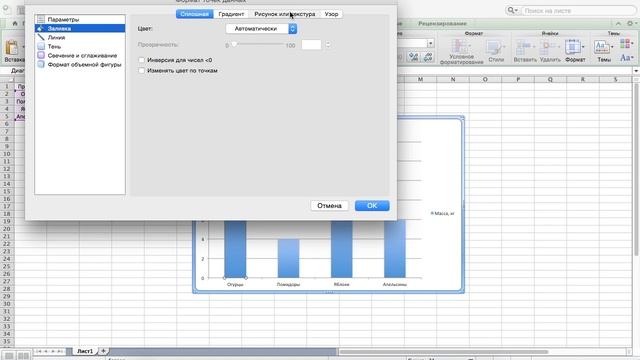Image resolution: width=640 pixels, height=360 pixels.
Task: Click the increase decimal icon in ribbon
Action: (413, 57)
